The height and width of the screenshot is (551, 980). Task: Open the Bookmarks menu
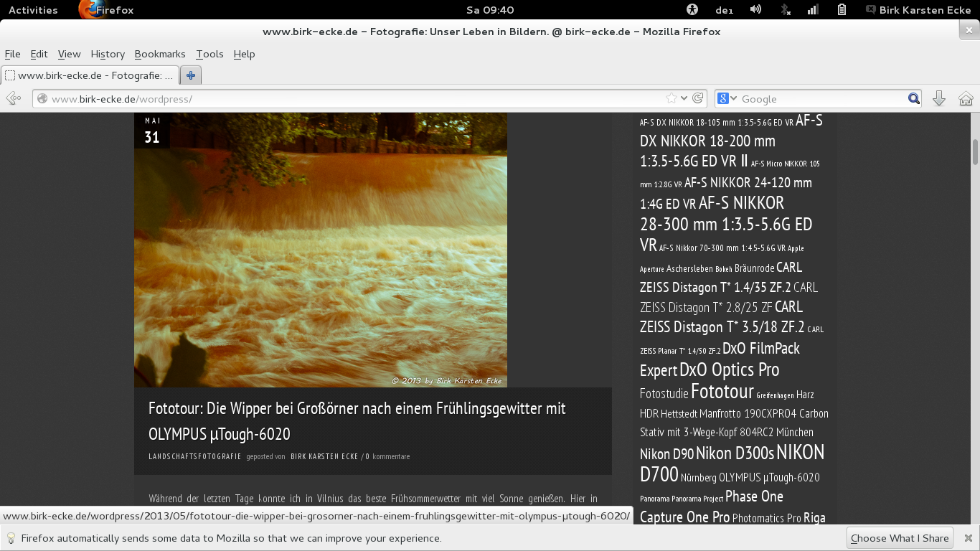point(160,54)
